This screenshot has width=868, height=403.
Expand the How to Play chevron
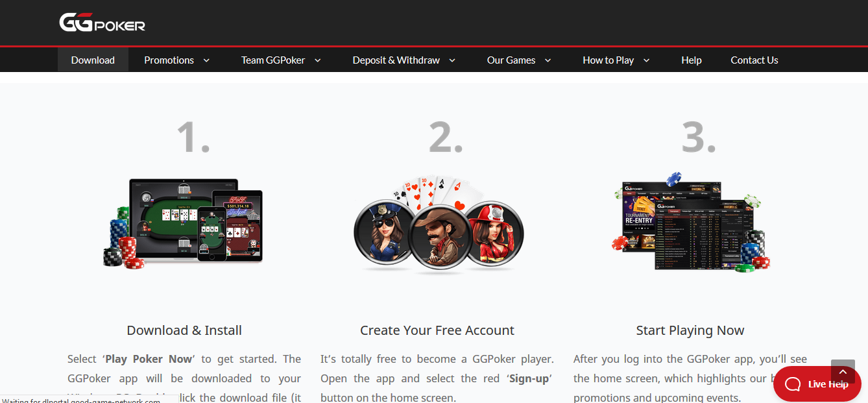tap(646, 60)
